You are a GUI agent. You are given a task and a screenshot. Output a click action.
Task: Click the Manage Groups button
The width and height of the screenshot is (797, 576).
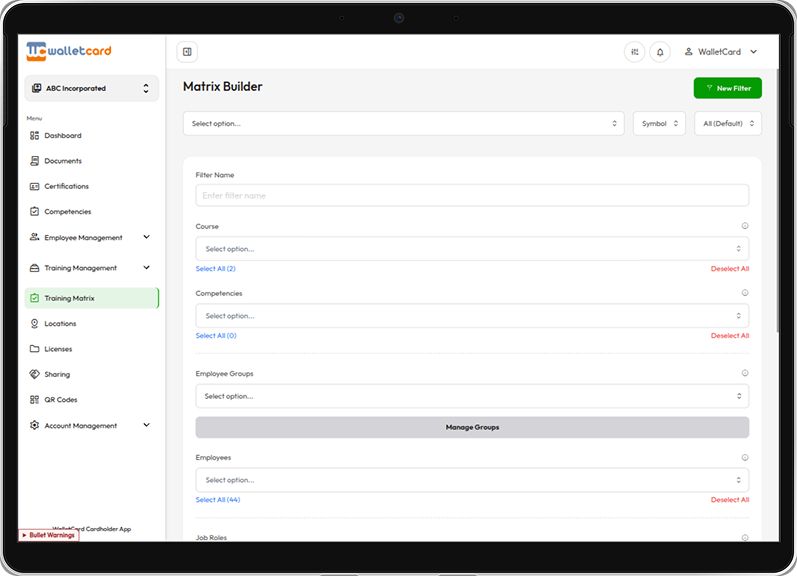(x=472, y=428)
